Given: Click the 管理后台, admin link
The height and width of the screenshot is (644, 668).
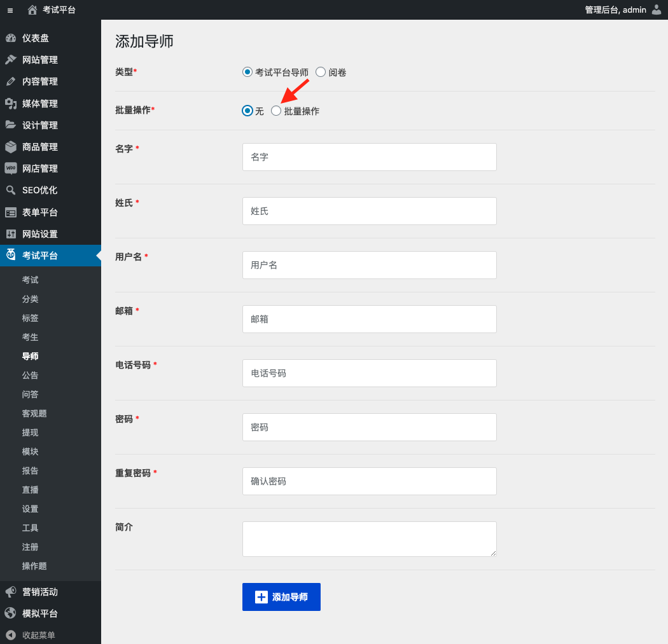Looking at the screenshot, I should (615, 10).
